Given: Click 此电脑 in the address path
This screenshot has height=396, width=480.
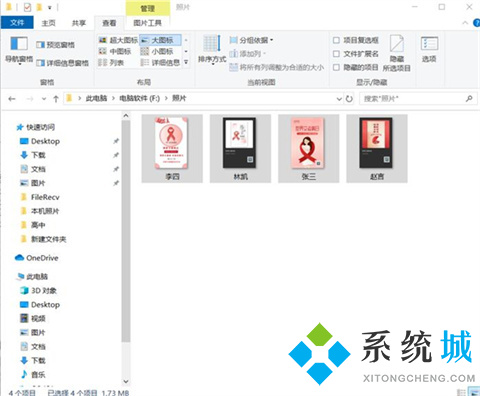Looking at the screenshot, I should [96, 98].
